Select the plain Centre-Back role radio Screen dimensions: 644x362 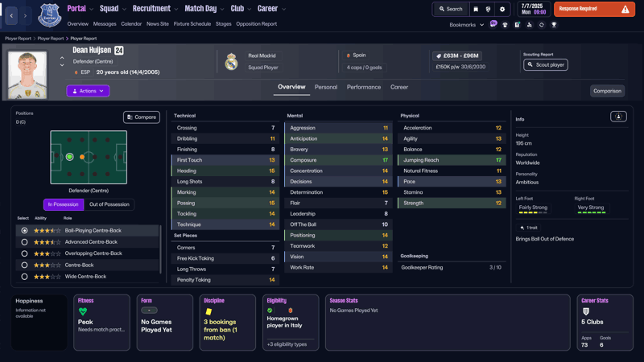(25, 265)
